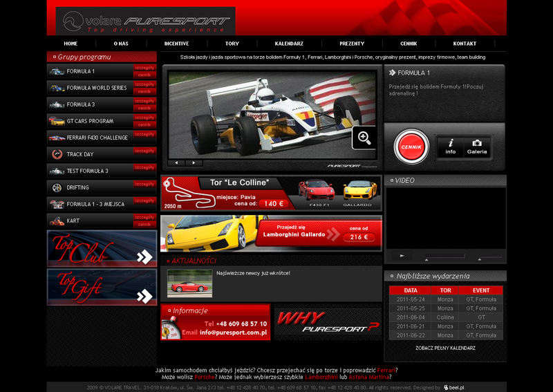553x392 pixels.
Task: Select the Drifting wheel icon
Action: (x=56, y=187)
